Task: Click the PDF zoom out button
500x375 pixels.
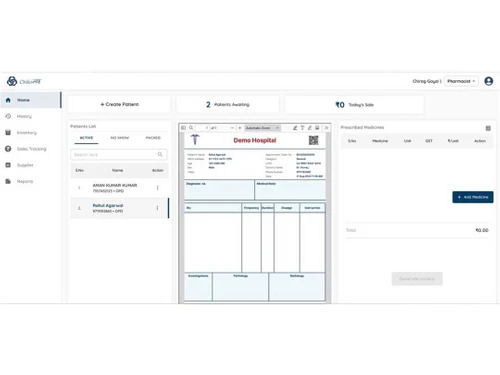Action: coord(232,128)
